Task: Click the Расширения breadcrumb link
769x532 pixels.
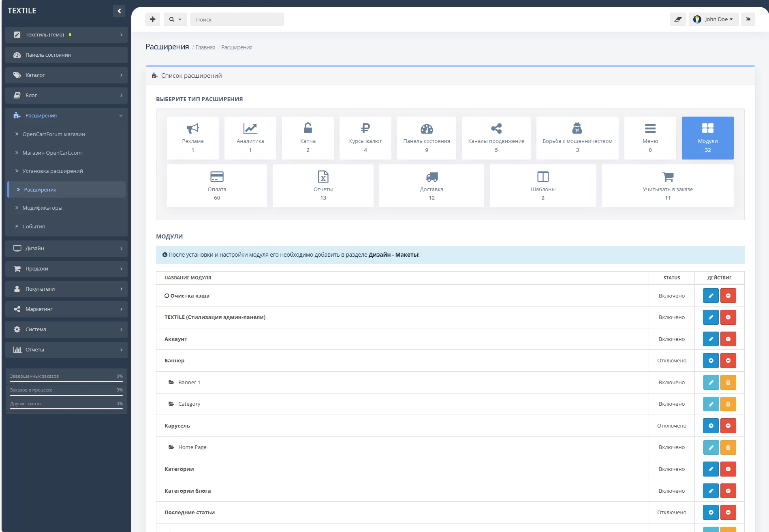Action: tap(237, 47)
